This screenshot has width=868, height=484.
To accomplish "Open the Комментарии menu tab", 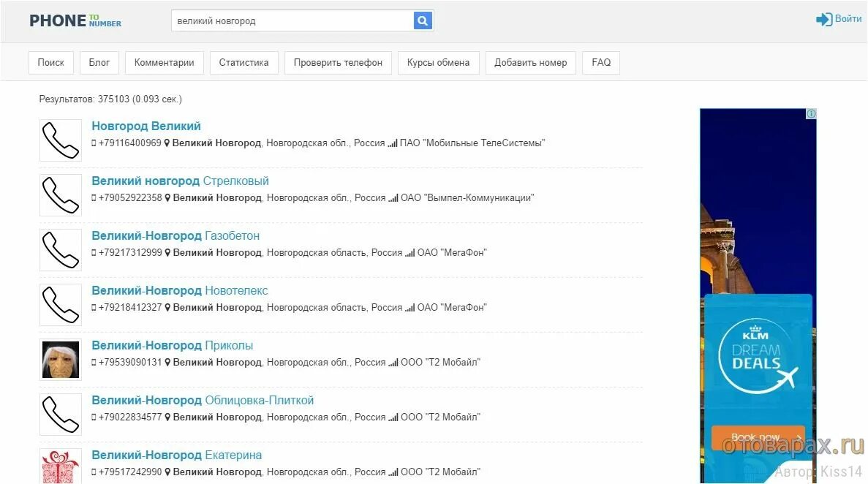I will point(165,63).
